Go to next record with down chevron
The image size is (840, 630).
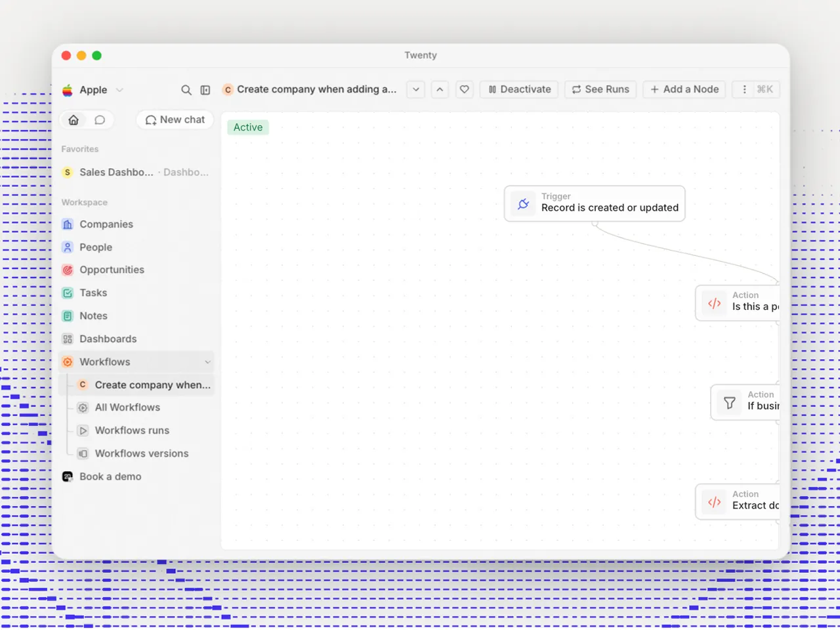(x=416, y=89)
